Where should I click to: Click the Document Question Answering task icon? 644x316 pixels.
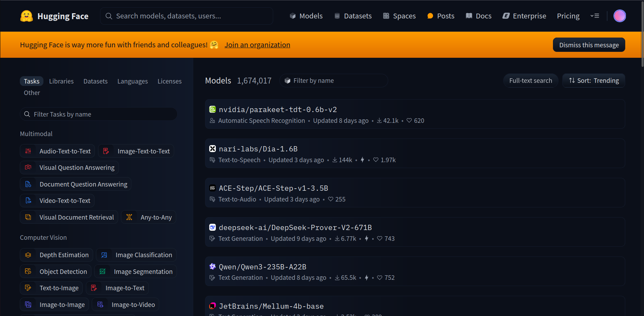pyautogui.click(x=28, y=184)
